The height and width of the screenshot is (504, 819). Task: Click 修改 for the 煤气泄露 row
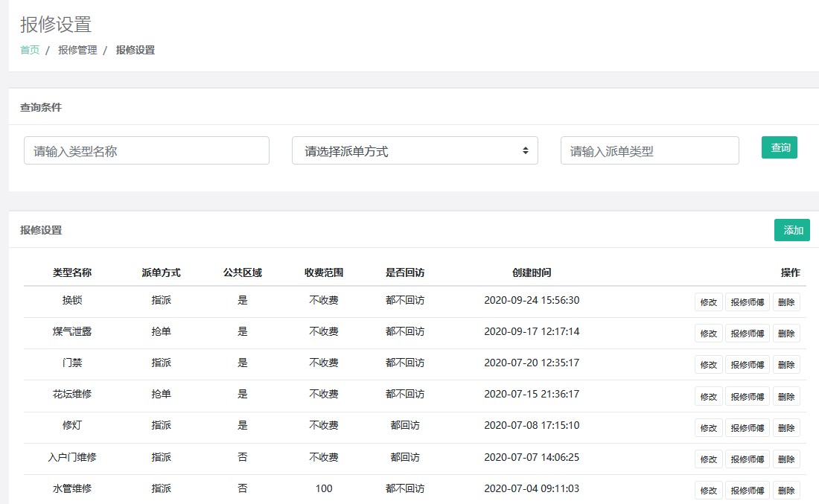(708, 334)
